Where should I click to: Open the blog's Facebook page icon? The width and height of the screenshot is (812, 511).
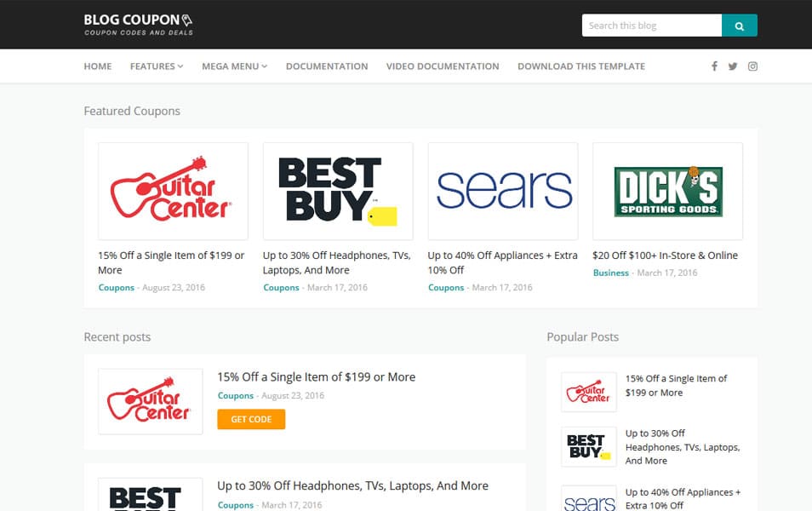714,66
